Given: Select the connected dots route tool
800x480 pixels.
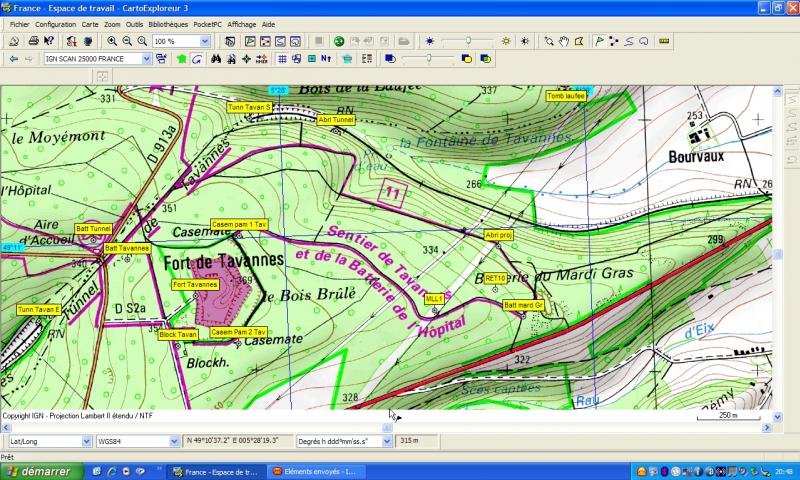Looking at the screenshot, I should click(x=614, y=41).
